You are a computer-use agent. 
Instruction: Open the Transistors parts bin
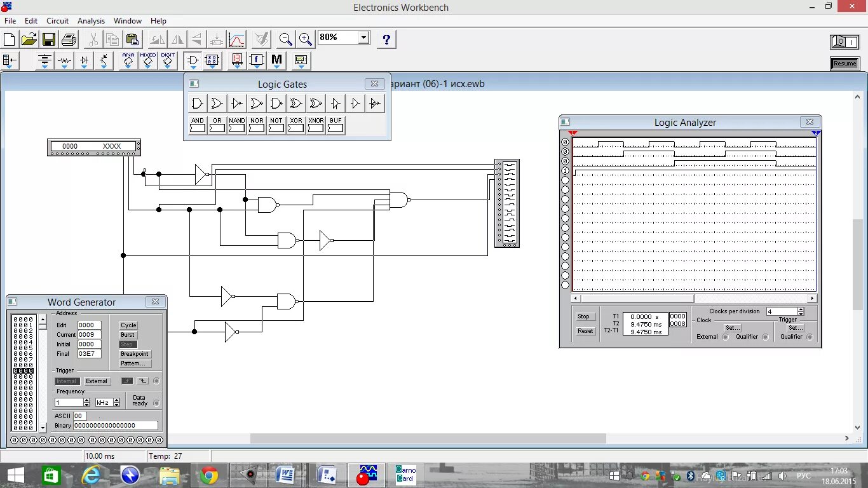pyautogui.click(x=104, y=61)
